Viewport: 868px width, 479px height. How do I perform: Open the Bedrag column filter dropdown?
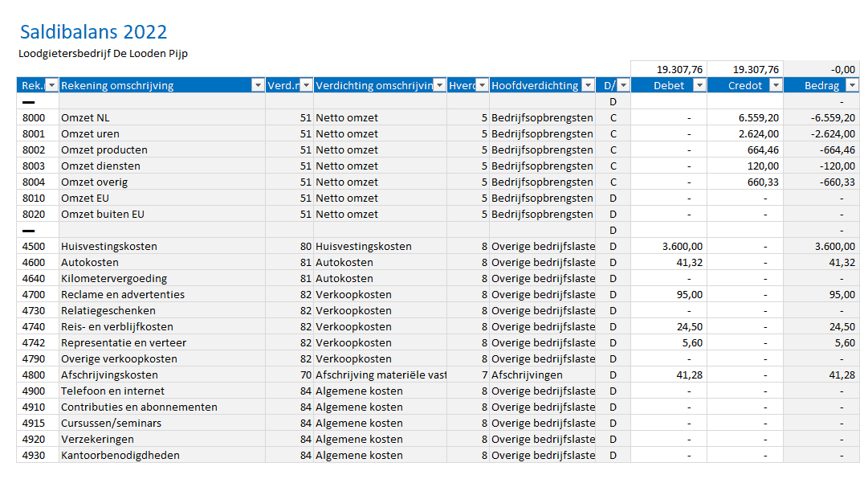(850, 84)
